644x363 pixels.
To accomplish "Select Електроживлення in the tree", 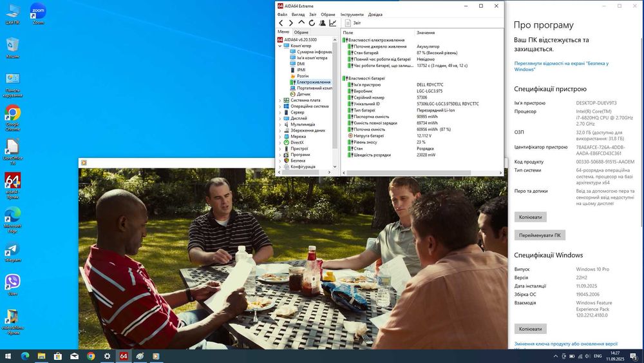I will pyautogui.click(x=310, y=83).
